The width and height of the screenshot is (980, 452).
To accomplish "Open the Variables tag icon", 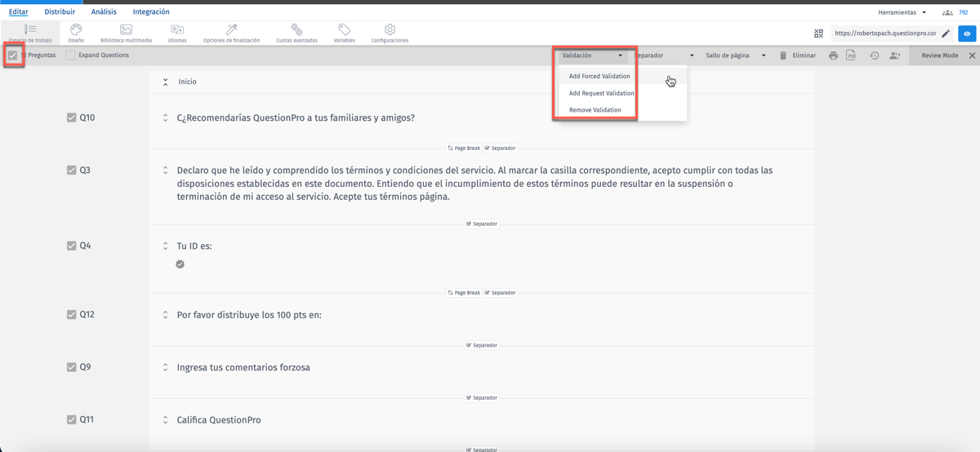I will (x=344, y=29).
